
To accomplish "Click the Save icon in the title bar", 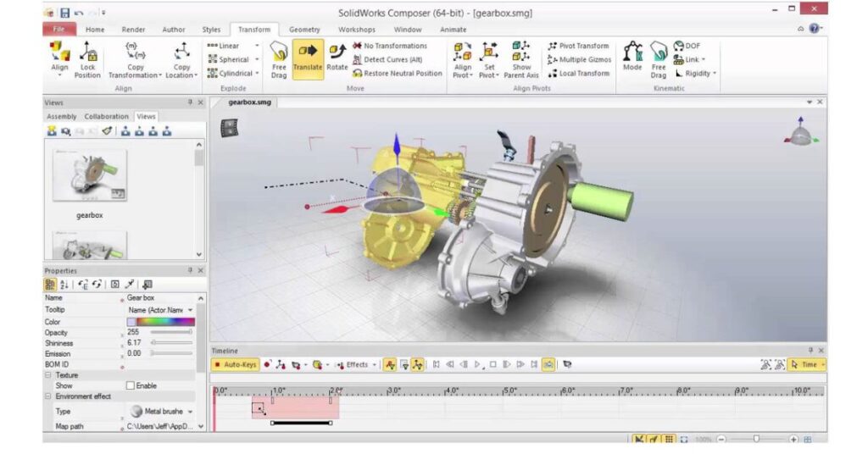I will tap(64, 13).
